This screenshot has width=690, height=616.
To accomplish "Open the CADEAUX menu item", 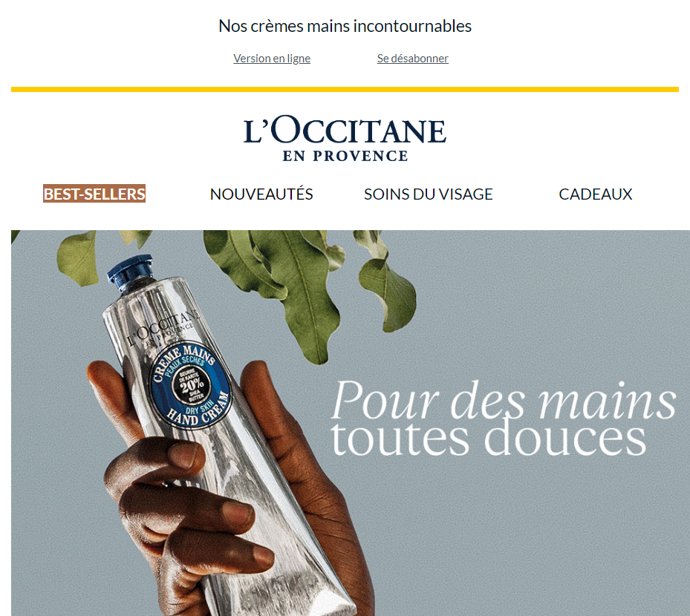I will point(596,194).
